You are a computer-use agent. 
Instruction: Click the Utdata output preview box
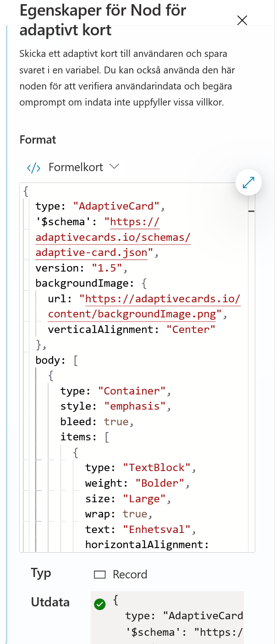click(167, 617)
